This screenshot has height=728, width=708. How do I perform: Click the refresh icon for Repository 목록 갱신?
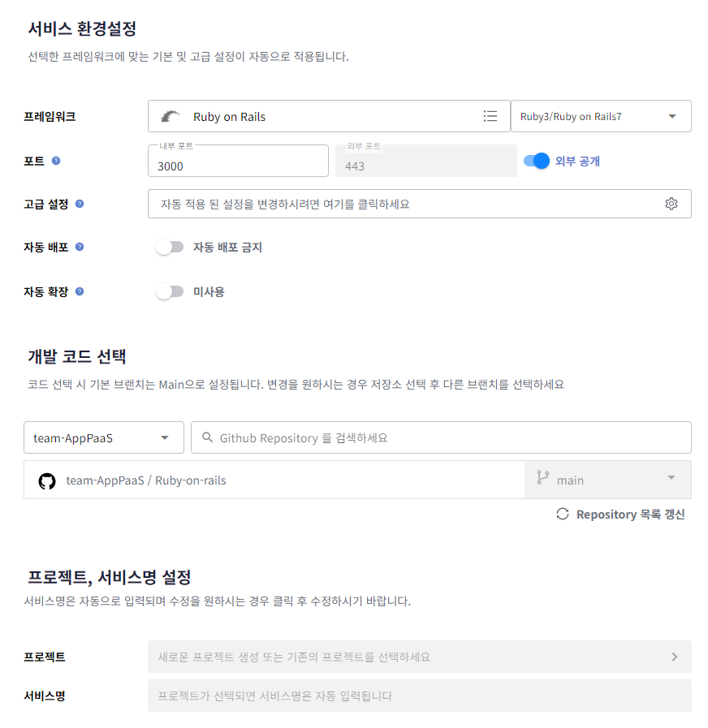tap(562, 514)
